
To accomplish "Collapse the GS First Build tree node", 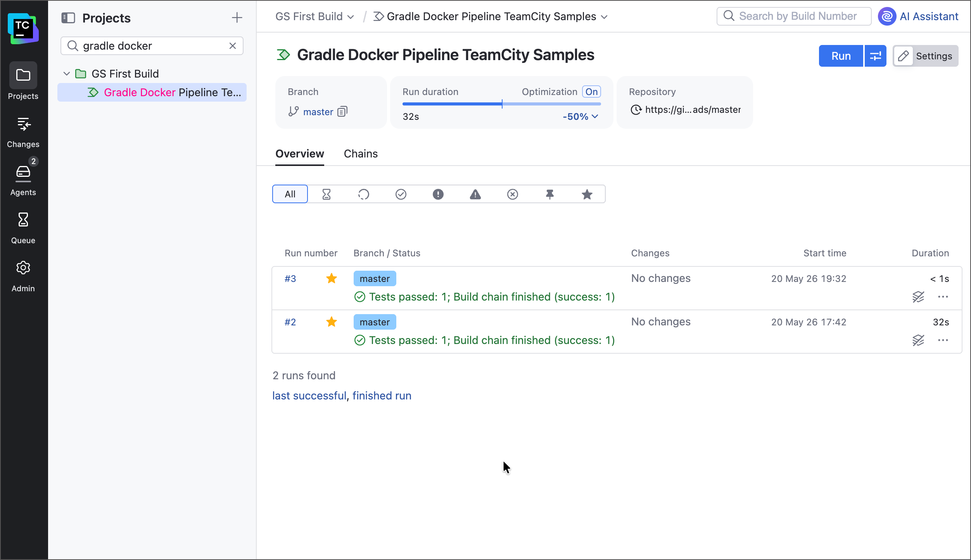I will pos(67,74).
